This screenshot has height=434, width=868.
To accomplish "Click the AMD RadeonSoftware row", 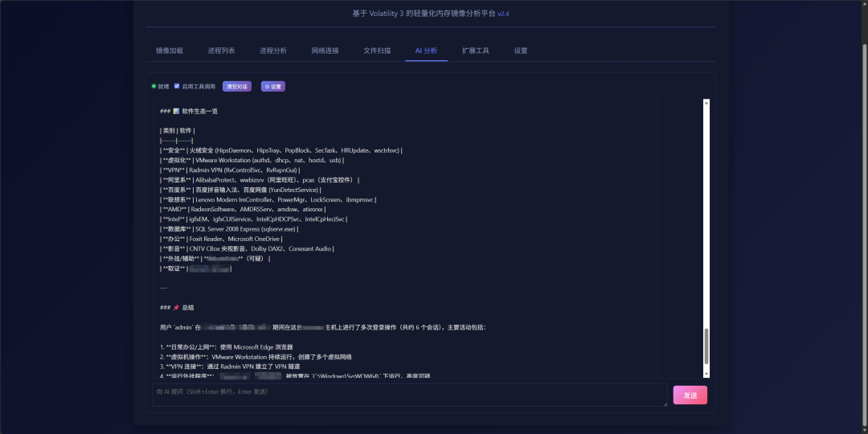I will (243, 210).
